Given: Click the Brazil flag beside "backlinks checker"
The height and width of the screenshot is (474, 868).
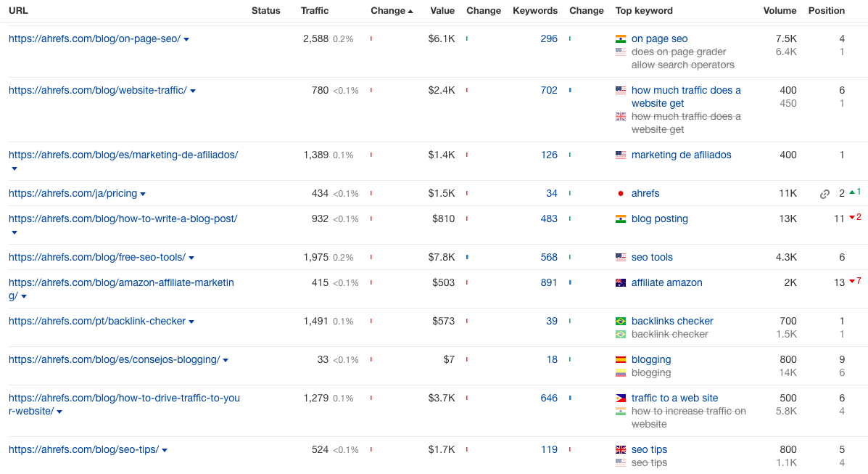Looking at the screenshot, I should click(x=620, y=321).
